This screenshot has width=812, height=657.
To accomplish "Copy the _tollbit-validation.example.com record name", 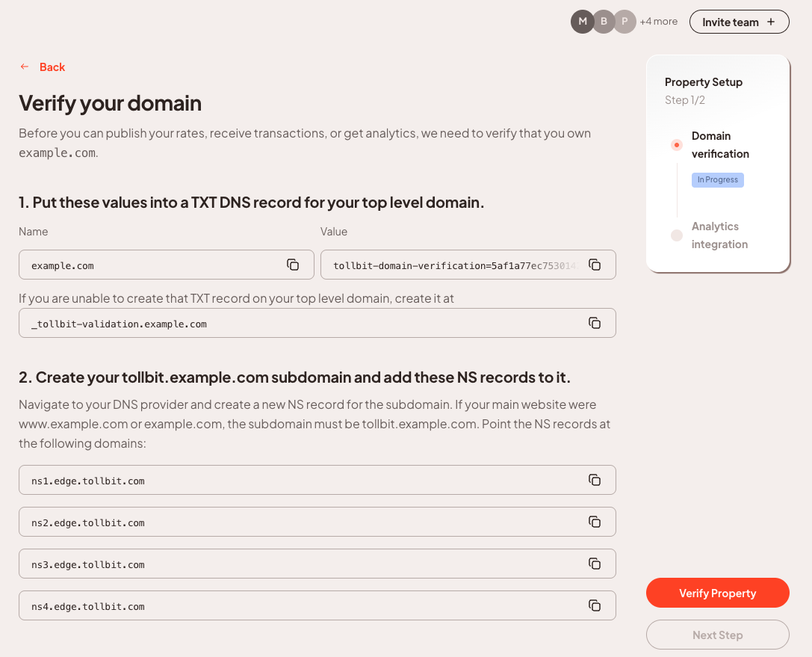I will click(595, 323).
